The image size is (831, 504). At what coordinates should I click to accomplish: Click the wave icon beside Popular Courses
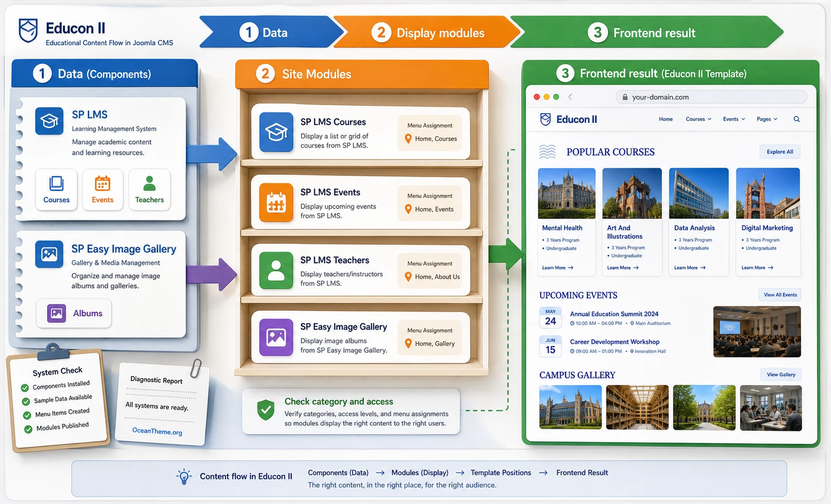coord(548,152)
